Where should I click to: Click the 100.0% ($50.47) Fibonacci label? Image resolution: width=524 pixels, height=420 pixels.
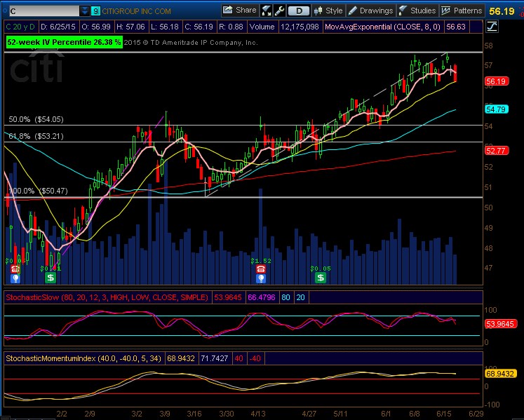tap(38, 191)
